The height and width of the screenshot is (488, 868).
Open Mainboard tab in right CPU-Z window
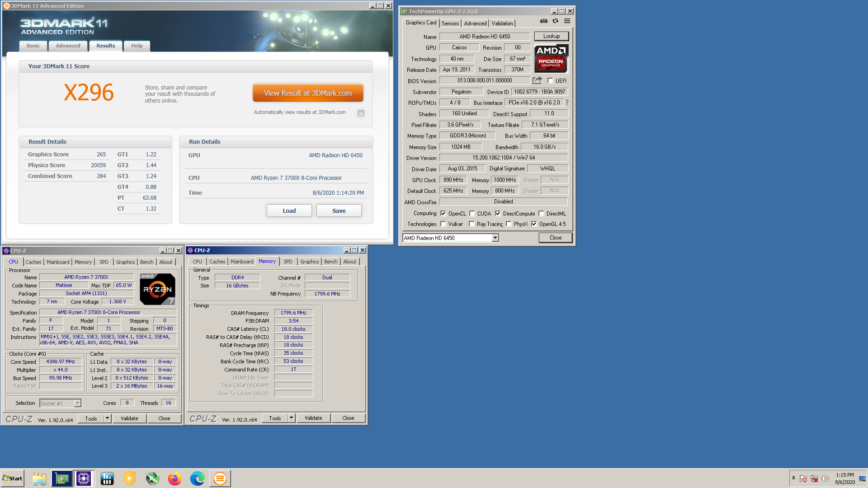(x=242, y=262)
